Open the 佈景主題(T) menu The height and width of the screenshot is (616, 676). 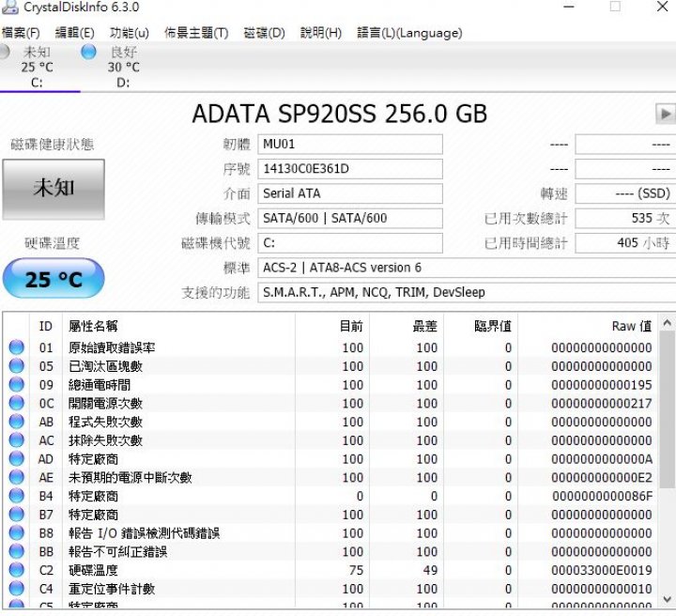point(196,33)
